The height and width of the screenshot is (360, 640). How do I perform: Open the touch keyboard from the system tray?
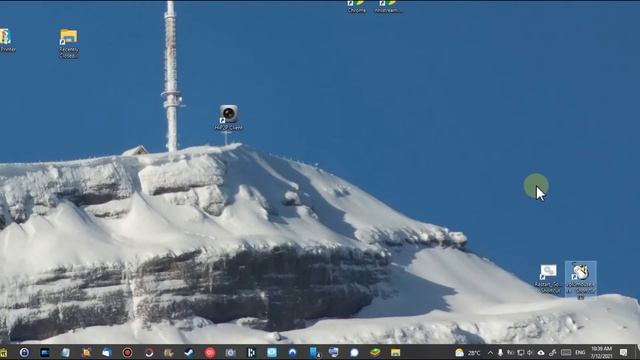[x=566, y=352]
